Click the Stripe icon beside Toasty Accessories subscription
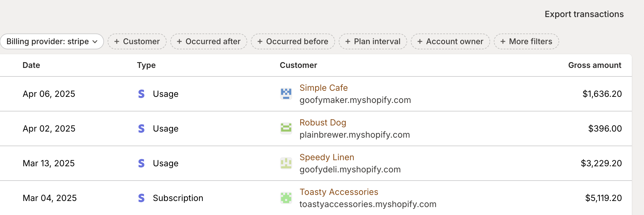This screenshot has width=644, height=215. [141, 198]
